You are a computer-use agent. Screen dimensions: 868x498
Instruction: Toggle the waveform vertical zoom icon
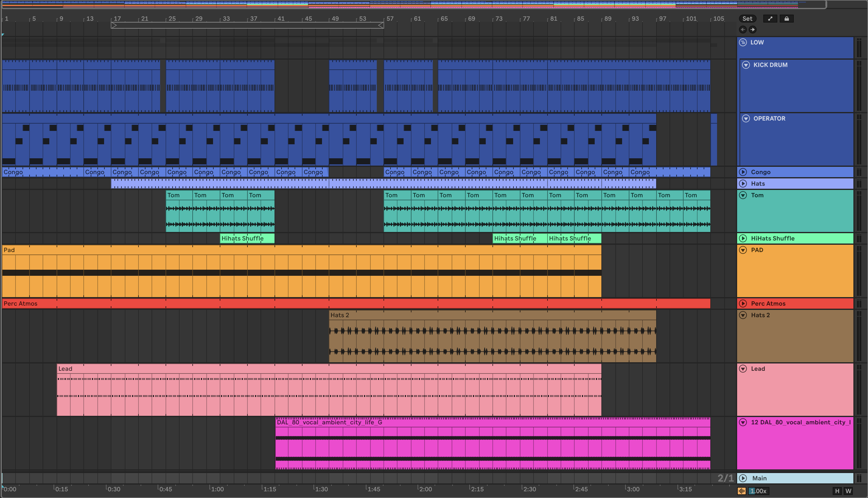click(741, 491)
